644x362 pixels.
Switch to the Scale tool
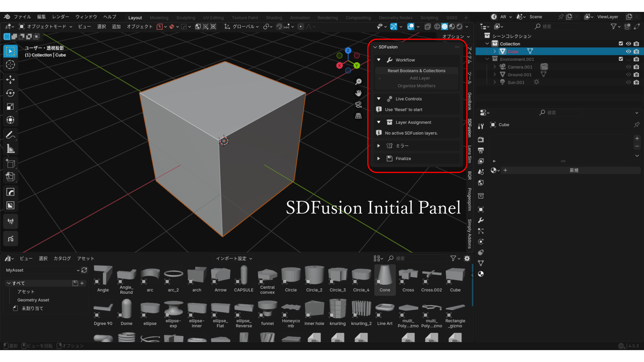pos(10,107)
